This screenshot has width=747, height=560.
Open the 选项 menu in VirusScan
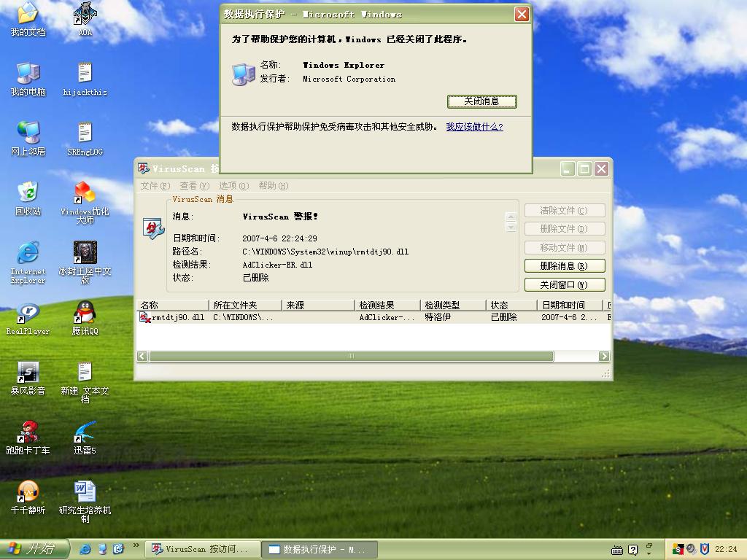pos(234,186)
